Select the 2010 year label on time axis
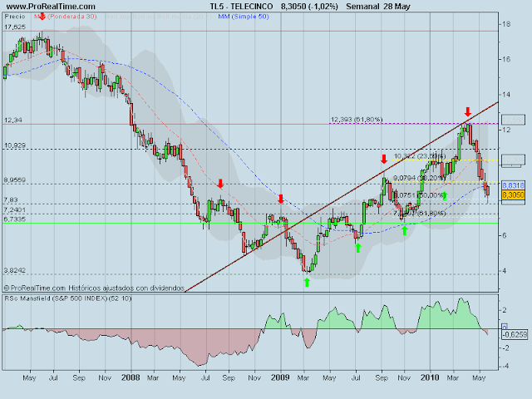Image resolution: width=532 pixels, height=399 pixels. 430,377
